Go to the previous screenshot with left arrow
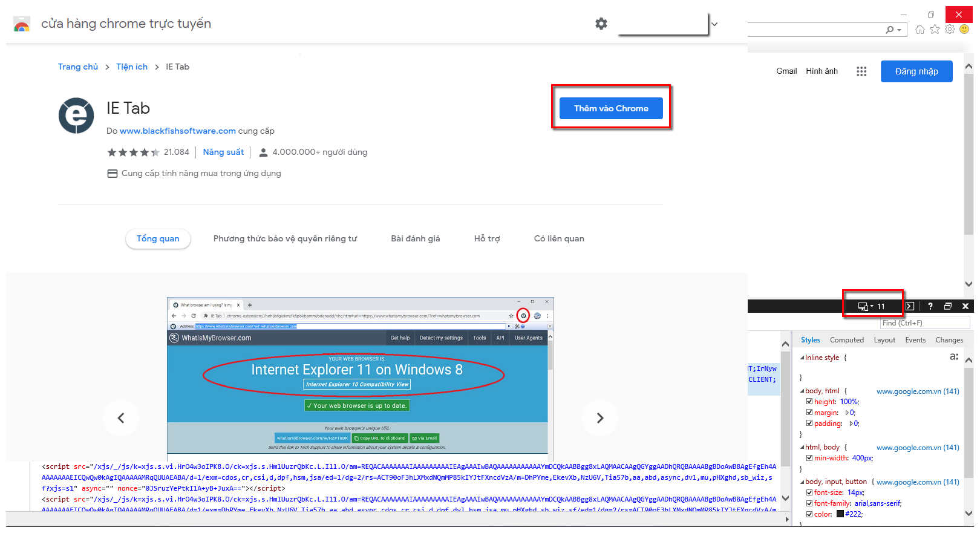Screen dimensions: 980x533 tap(121, 418)
